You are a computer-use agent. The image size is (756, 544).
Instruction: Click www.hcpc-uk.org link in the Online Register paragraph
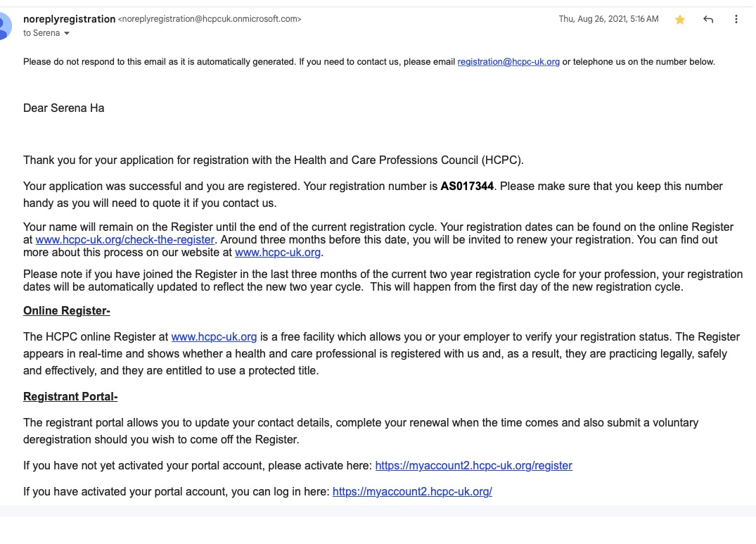tap(214, 337)
